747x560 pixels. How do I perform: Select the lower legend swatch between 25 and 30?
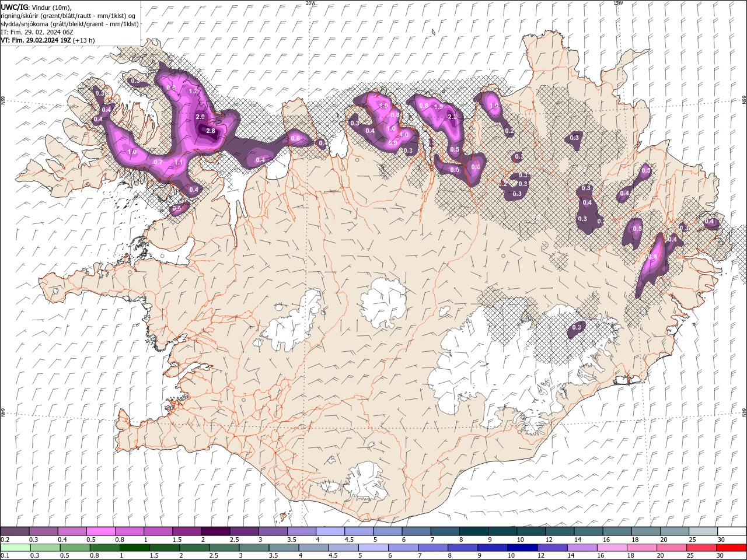pyautogui.click(x=702, y=548)
